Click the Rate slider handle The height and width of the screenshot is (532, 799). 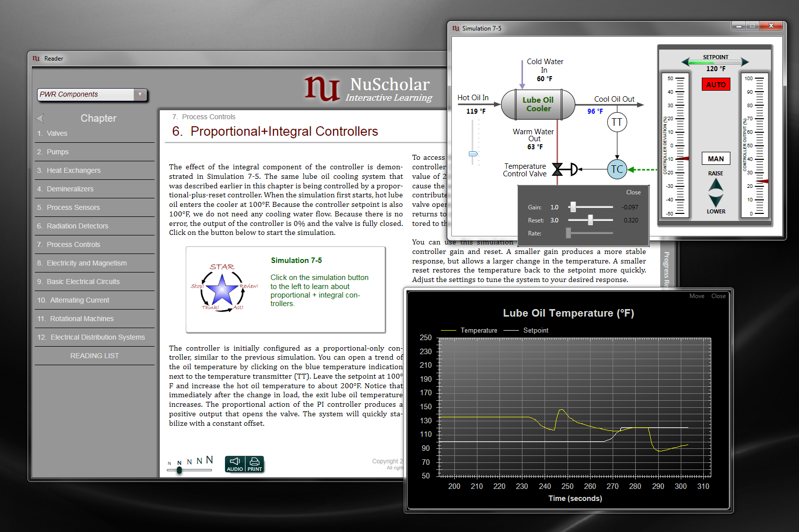tap(569, 232)
